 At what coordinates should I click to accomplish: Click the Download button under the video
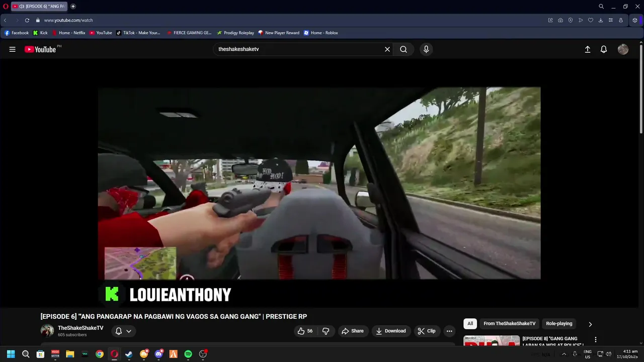(x=391, y=331)
